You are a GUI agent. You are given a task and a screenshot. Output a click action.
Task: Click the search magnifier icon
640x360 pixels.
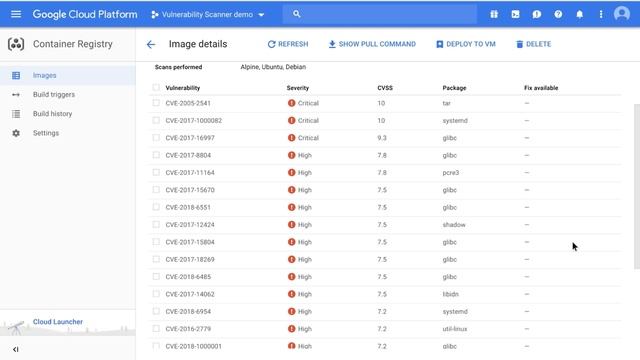[297, 14]
